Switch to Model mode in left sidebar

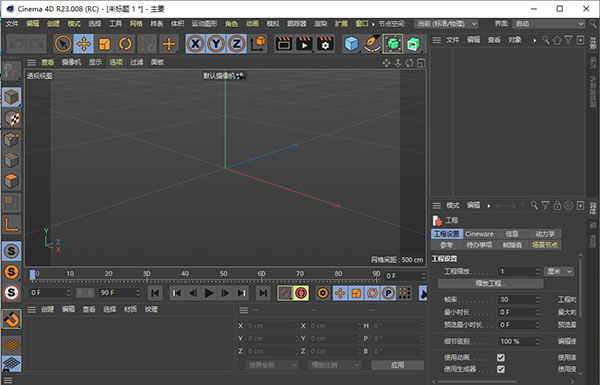click(x=11, y=97)
